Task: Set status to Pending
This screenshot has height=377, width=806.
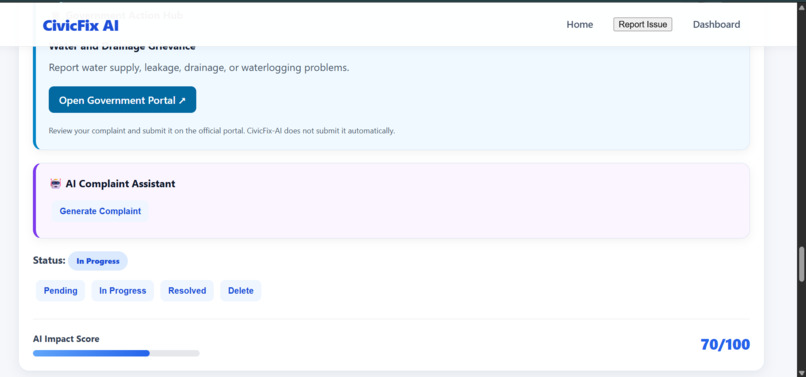Action: 61,291
